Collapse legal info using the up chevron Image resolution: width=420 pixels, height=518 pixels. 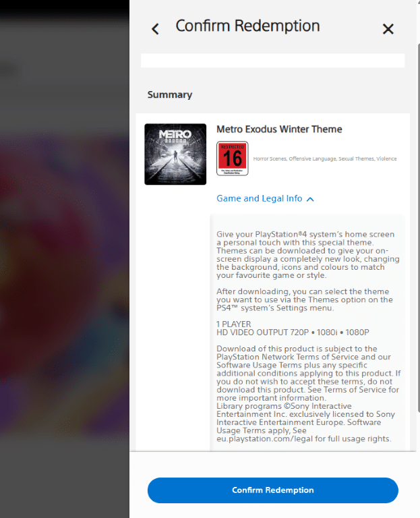click(x=310, y=199)
